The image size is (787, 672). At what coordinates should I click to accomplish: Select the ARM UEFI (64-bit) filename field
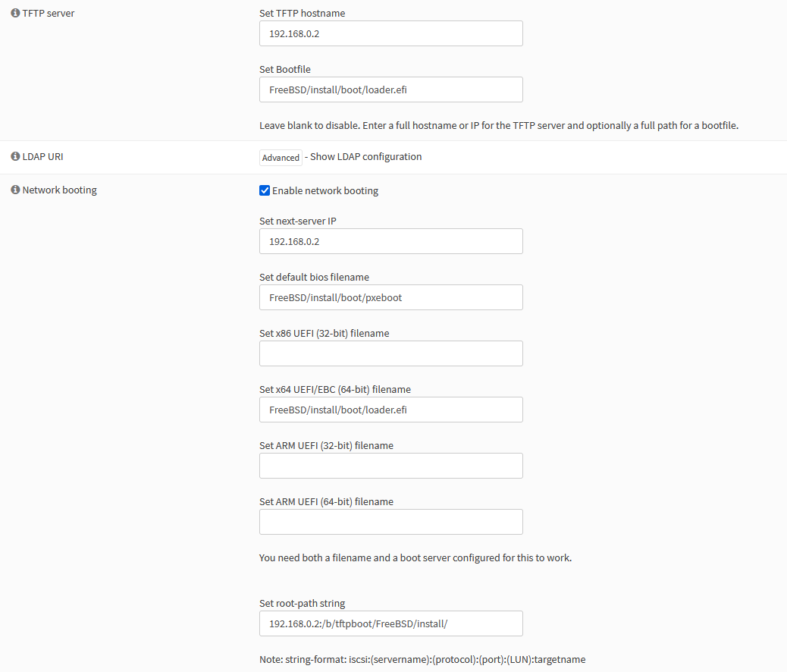390,522
